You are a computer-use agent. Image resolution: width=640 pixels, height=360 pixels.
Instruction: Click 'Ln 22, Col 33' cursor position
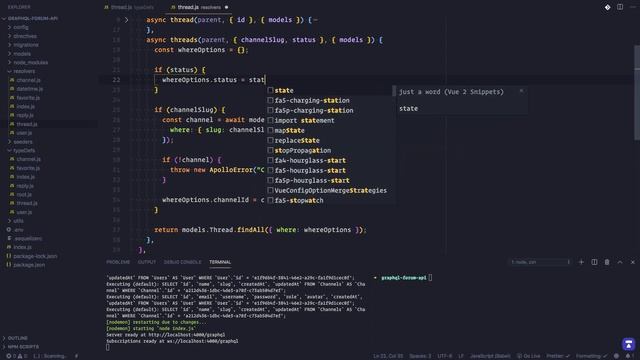click(388, 356)
